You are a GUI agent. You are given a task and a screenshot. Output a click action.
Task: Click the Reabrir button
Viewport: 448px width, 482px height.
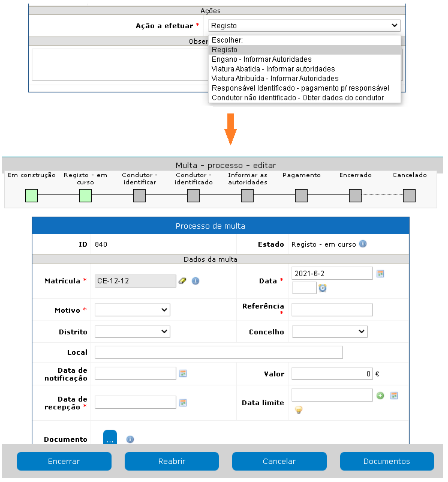[x=172, y=462]
